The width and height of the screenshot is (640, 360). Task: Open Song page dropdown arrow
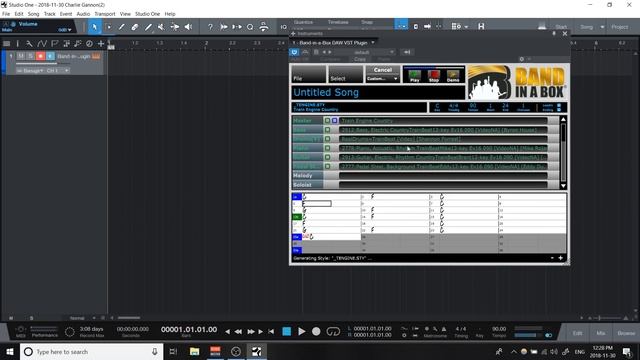[602, 27]
